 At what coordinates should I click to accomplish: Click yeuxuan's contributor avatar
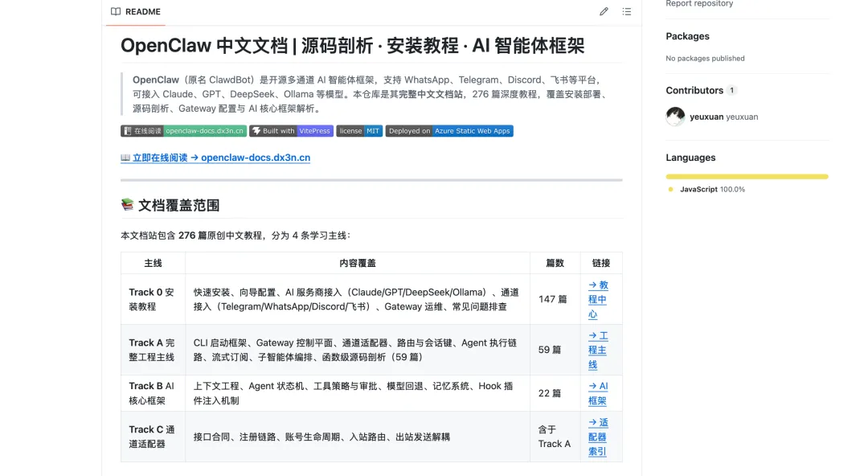pyautogui.click(x=675, y=117)
